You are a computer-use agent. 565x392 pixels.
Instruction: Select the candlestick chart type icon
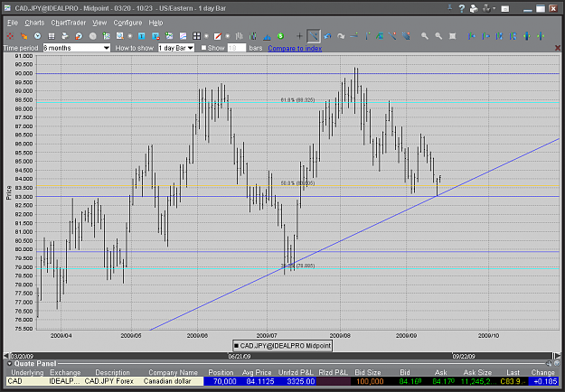coord(253,36)
